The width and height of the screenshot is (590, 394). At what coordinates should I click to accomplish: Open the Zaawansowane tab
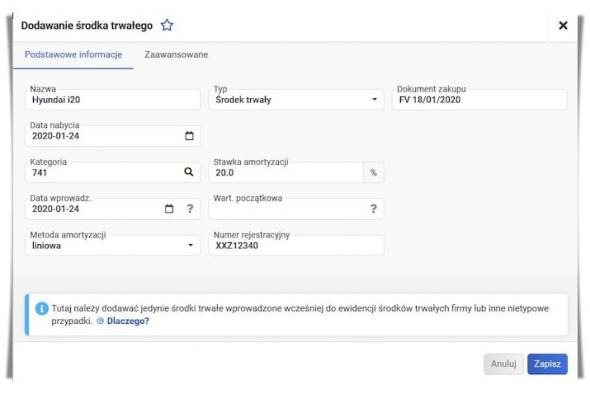pyautogui.click(x=176, y=55)
